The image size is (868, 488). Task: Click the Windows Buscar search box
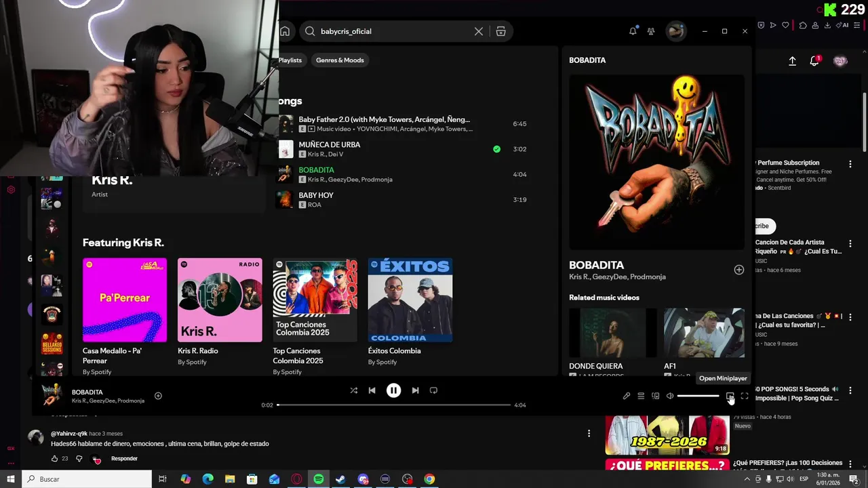[87, 479]
